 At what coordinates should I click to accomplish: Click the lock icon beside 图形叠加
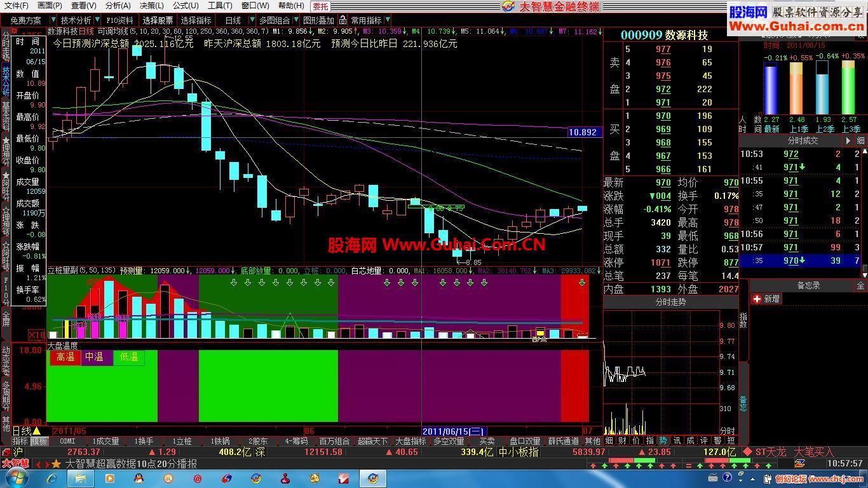click(x=343, y=20)
